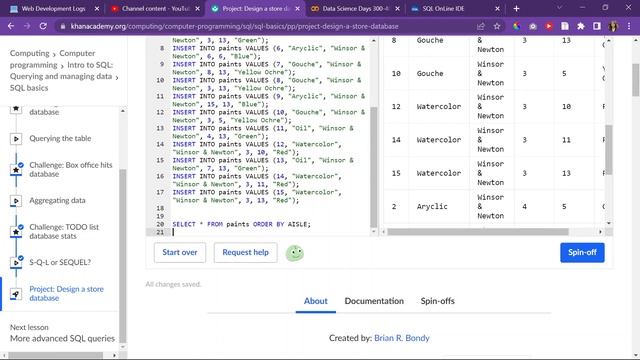The height and width of the screenshot is (360, 640).
Task: Click the red YouTube extension icon
Action: pyautogui.click(x=549, y=26)
